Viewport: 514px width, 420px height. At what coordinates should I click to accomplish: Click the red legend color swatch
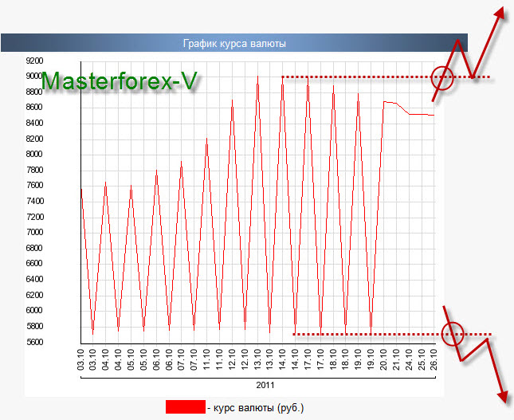[x=186, y=407]
